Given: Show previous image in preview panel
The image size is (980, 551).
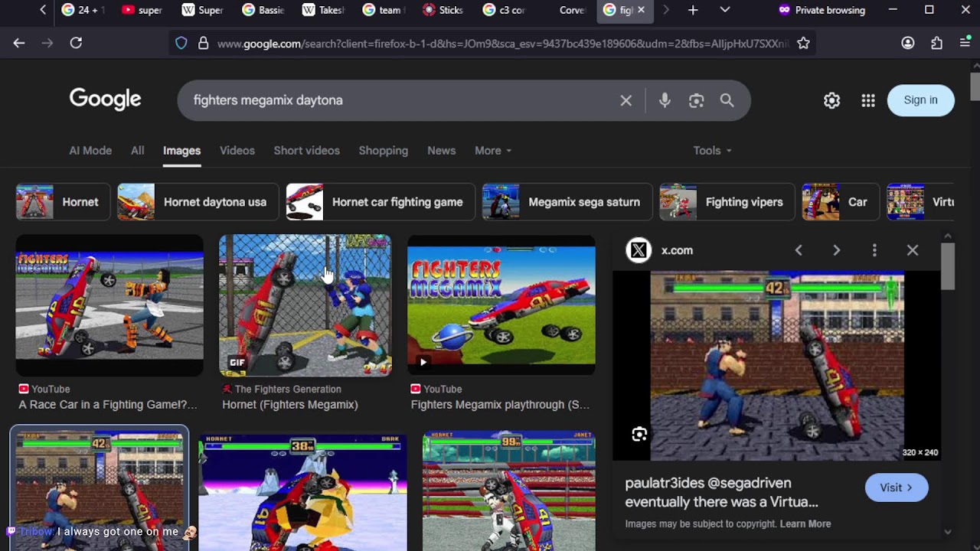Looking at the screenshot, I should 799,250.
